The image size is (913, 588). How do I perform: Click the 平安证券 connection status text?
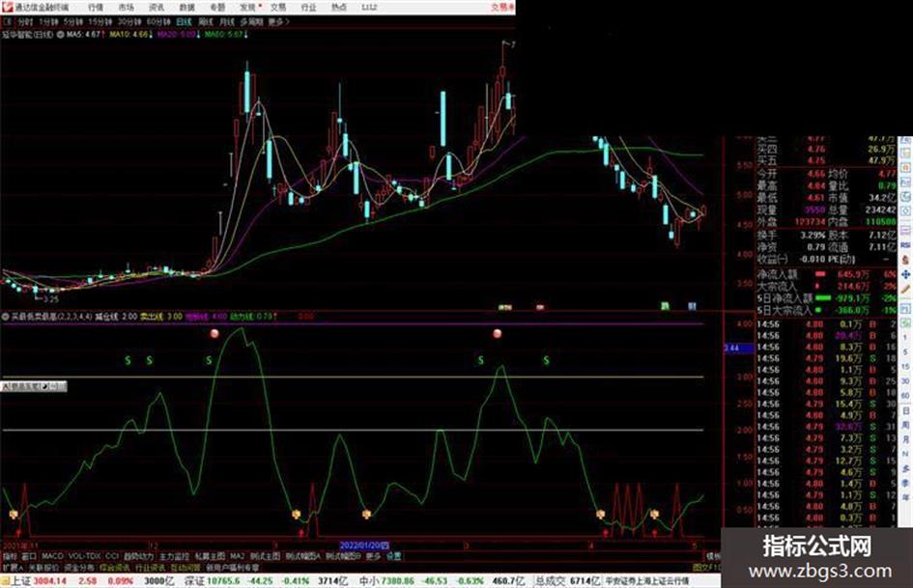coord(646,581)
